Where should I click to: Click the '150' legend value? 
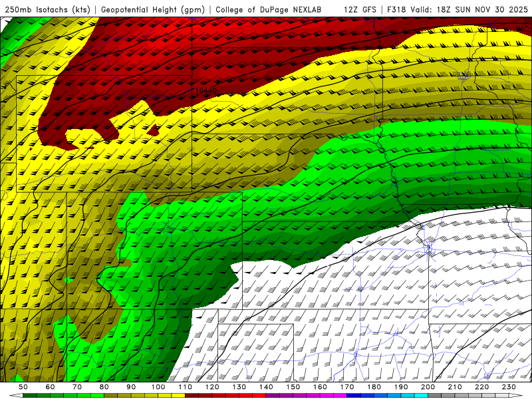(293, 387)
